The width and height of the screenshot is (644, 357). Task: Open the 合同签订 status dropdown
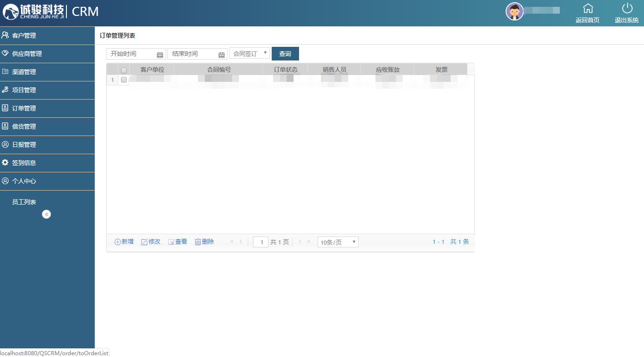(x=250, y=53)
